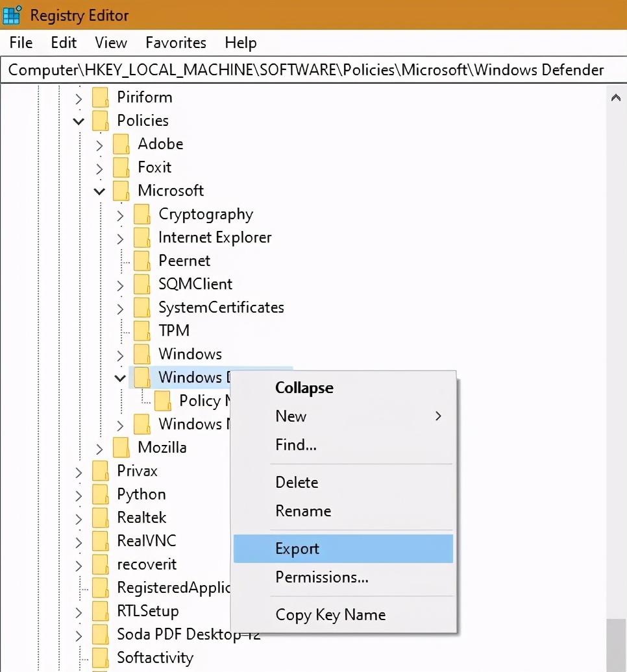
Task: Collapse the Policies key chevron
Action: pyautogui.click(x=79, y=121)
